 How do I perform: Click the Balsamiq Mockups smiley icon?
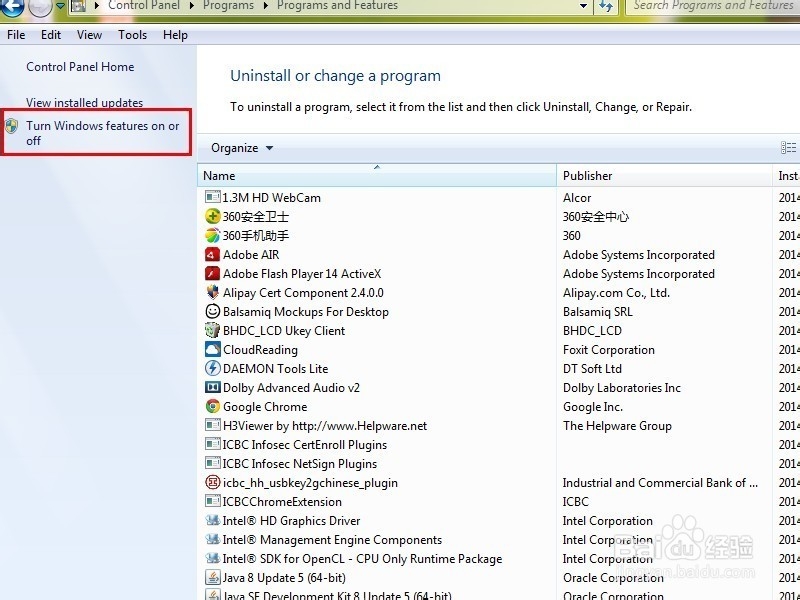(x=212, y=311)
